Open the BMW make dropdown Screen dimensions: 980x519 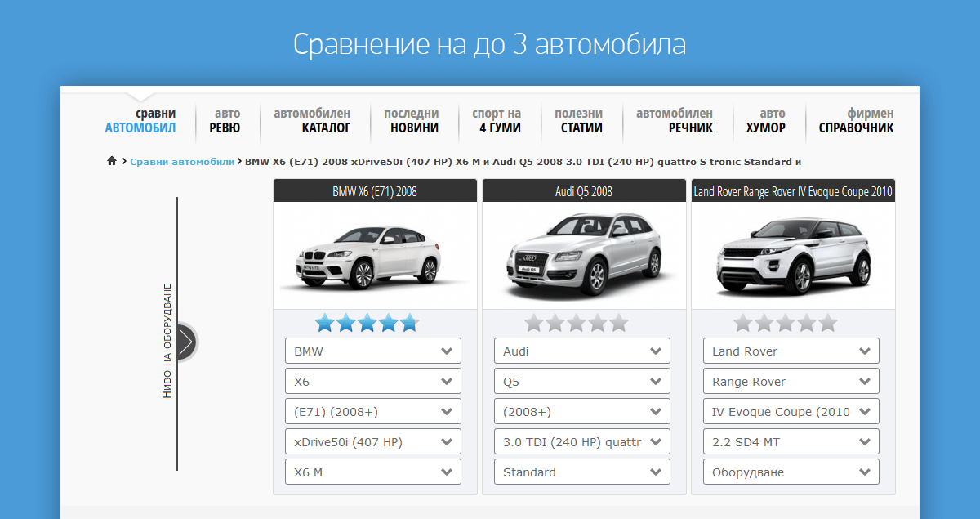(x=372, y=351)
